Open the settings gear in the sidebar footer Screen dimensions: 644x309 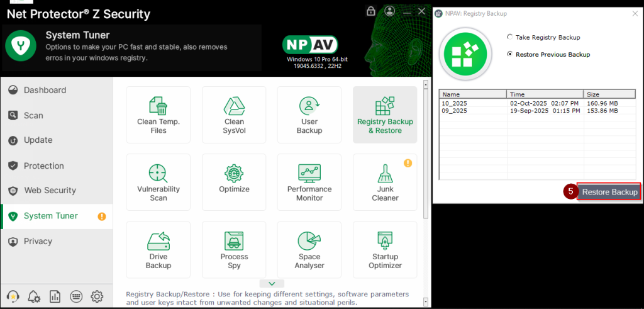coord(97,296)
